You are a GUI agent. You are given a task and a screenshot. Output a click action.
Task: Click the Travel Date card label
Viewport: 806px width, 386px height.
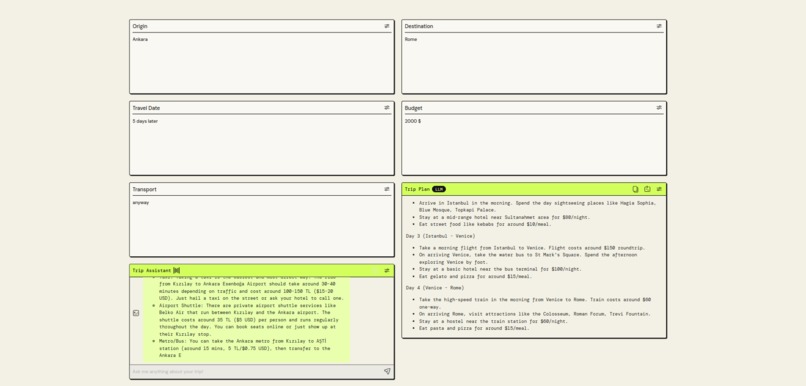pos(146,108)
